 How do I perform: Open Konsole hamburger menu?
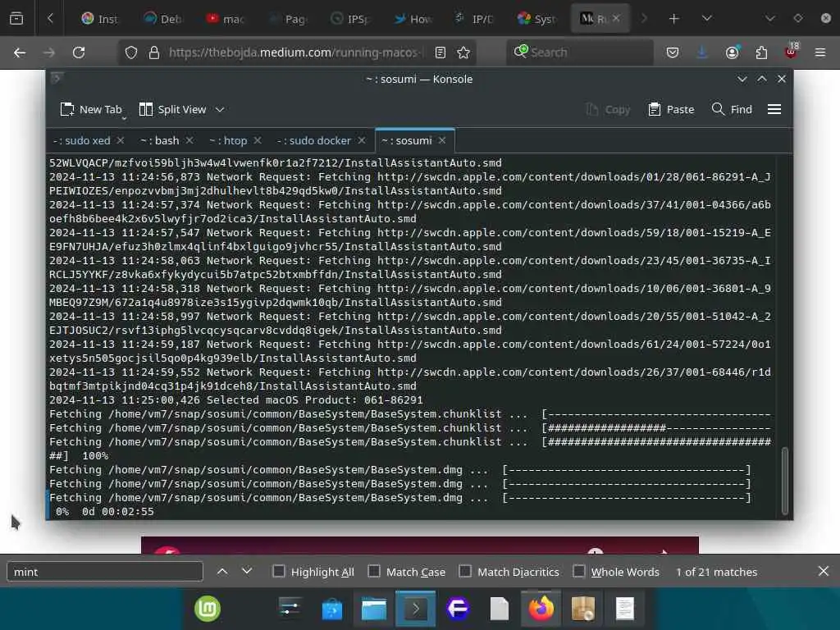(774, 109)
